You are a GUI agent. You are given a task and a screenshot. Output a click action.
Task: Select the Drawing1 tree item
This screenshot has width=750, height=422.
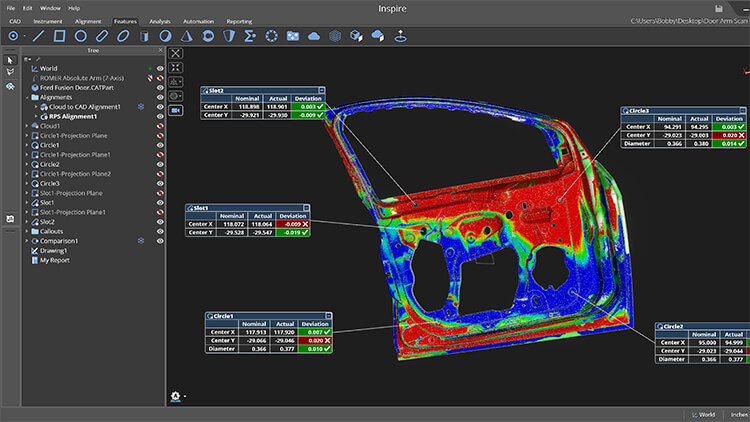pos(54,251)
